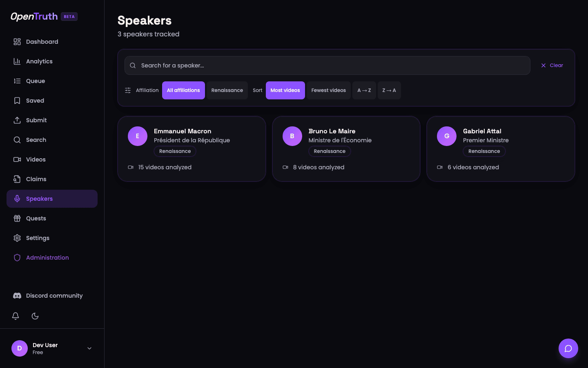Join the Discord community
The height and width of the screenshot is (368, 588).
point(53,295)
